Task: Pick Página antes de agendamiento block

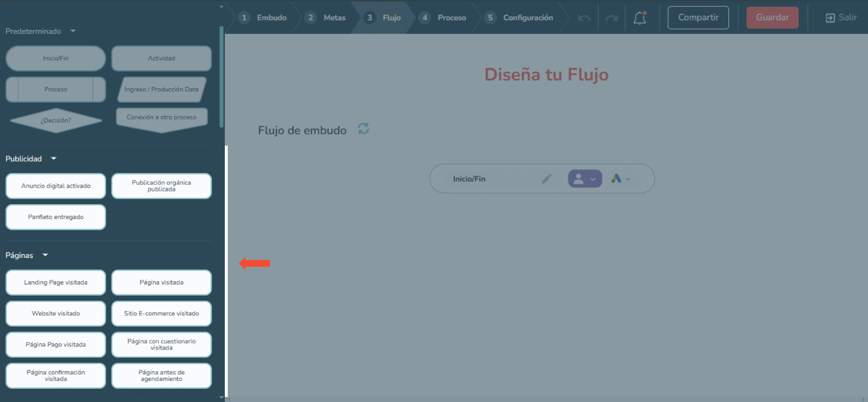Action: click(x=161, y=376)
